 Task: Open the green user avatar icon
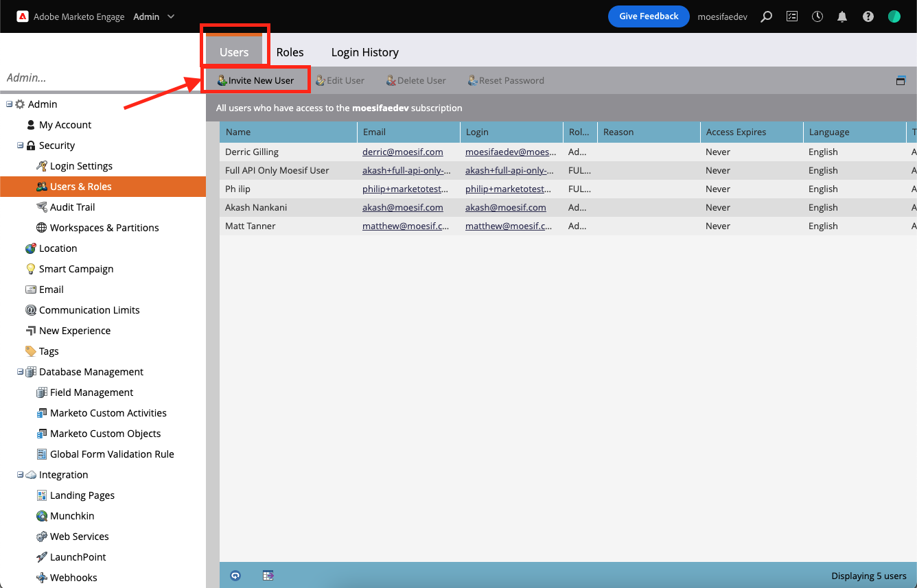(x=894, y=16)
